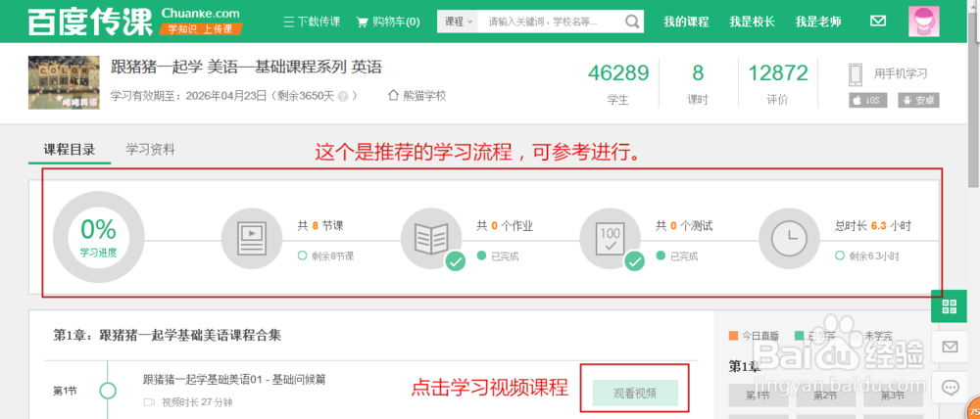Click the course cover thumbnail
Image resolution: width=980 pixels, height=419 pixels.
click(64, 82)
